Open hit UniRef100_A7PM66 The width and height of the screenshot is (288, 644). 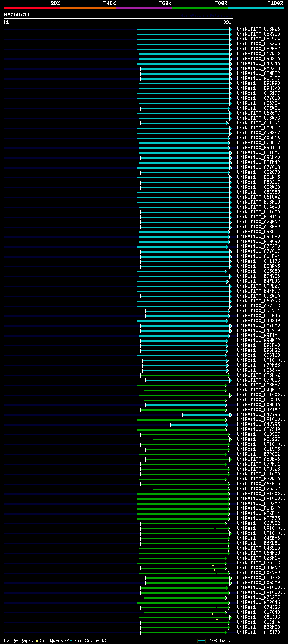[259, 365]
